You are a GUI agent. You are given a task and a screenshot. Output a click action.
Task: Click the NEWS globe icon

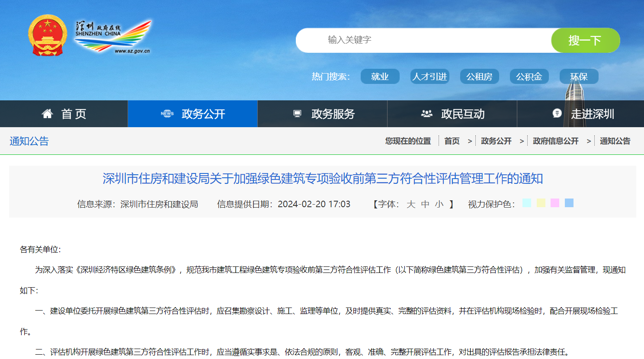(167, 114)
